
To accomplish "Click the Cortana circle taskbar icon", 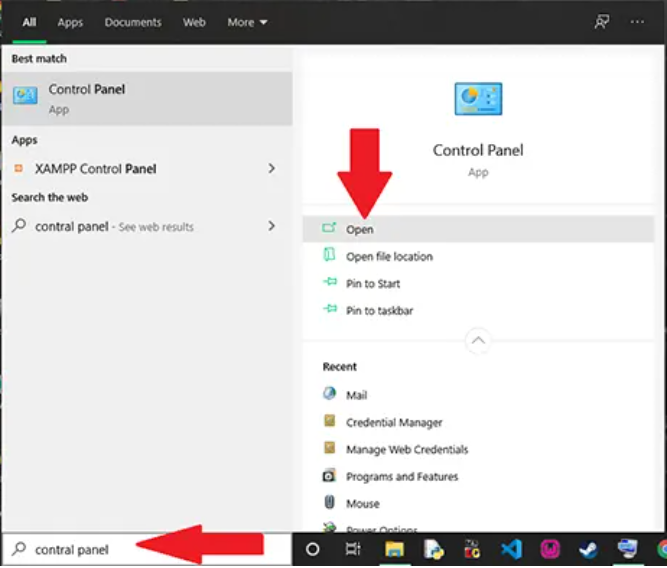I will pos(313,549).
